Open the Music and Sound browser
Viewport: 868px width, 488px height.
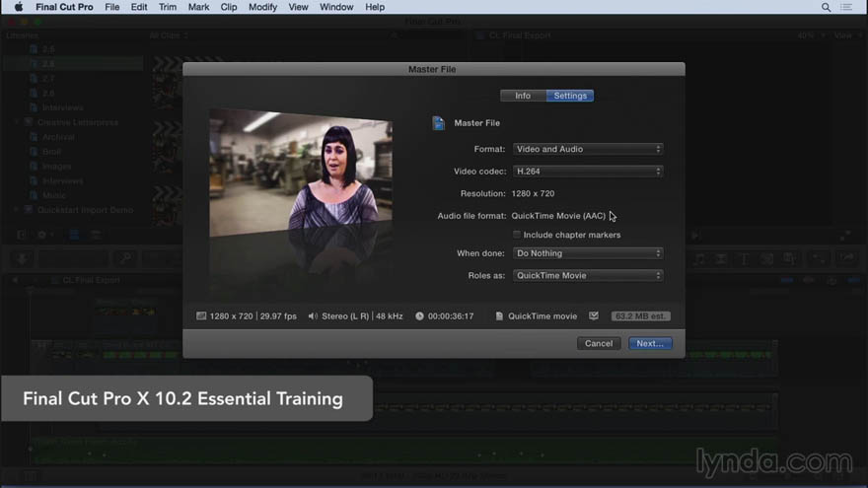699,258
